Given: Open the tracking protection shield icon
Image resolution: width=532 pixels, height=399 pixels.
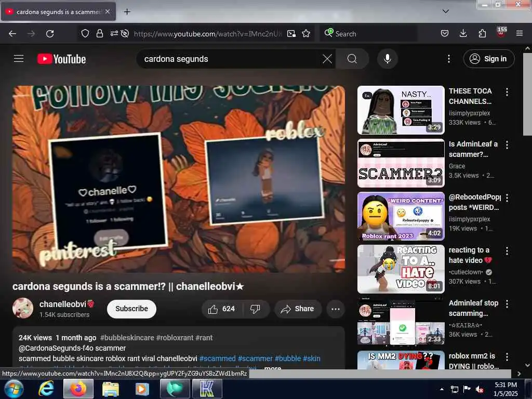Looking at the screenshot, I should coord(85,33).
